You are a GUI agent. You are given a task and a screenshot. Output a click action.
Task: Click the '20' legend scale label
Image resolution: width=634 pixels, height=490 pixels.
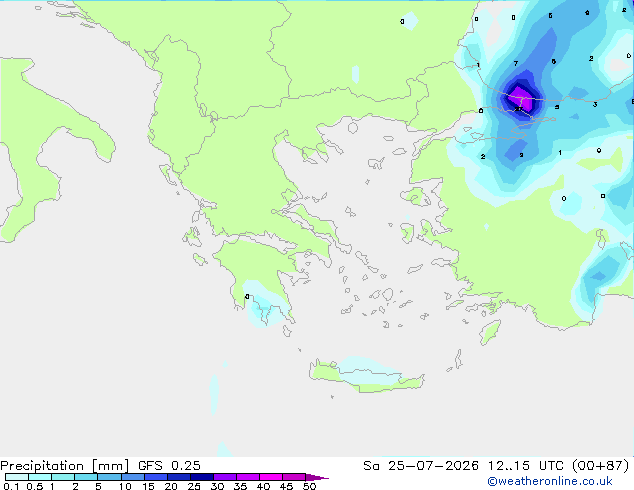click(171, 486)
